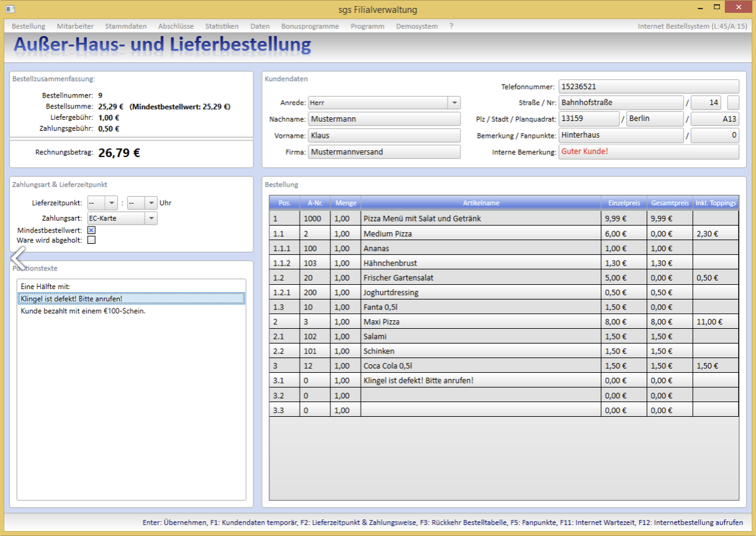This screenshot has height=536, width=756.
Task: Sort by the Pos. column header
Action: coord(285,203)
